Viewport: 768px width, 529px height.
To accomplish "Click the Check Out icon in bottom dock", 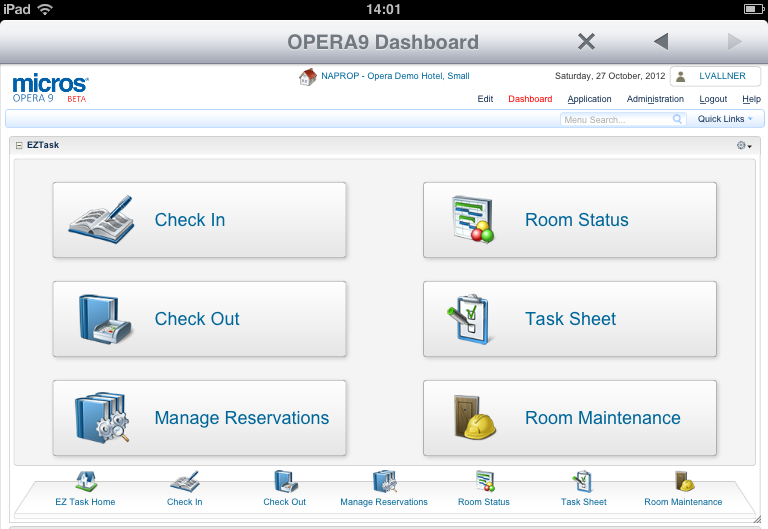I will click(286, 481).
